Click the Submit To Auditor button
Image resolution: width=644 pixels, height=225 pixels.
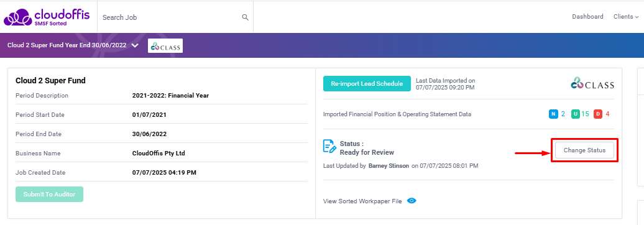[x=49, y=194]
